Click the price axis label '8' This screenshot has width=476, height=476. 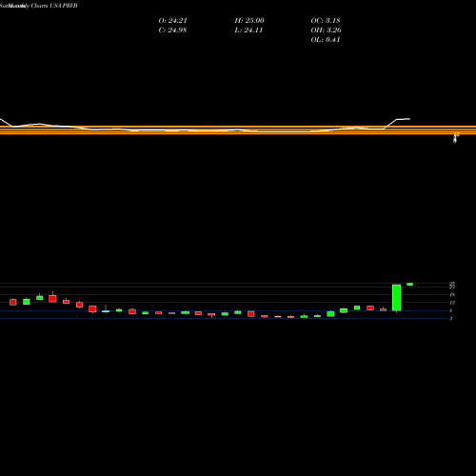450,310
